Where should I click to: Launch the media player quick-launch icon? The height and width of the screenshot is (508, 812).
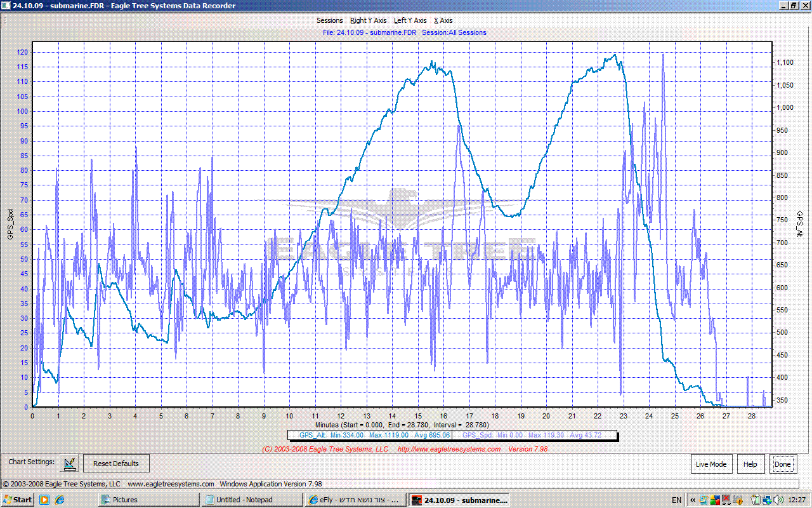(x=44, y=500)
